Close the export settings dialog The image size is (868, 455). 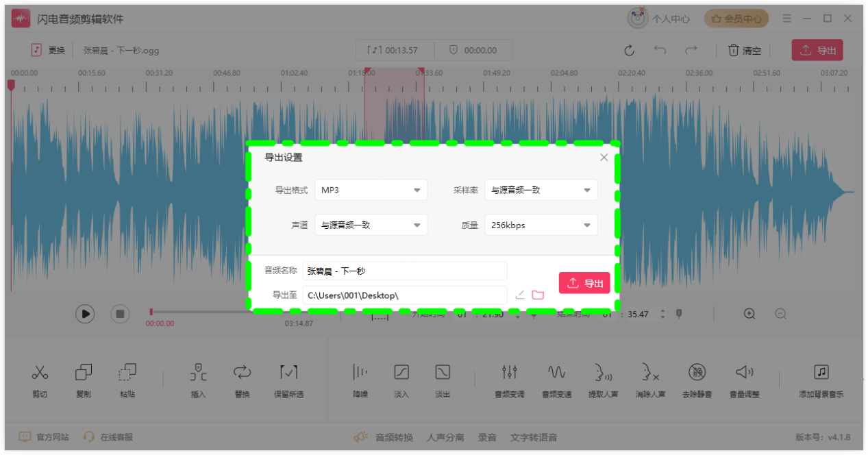point(604,158)
